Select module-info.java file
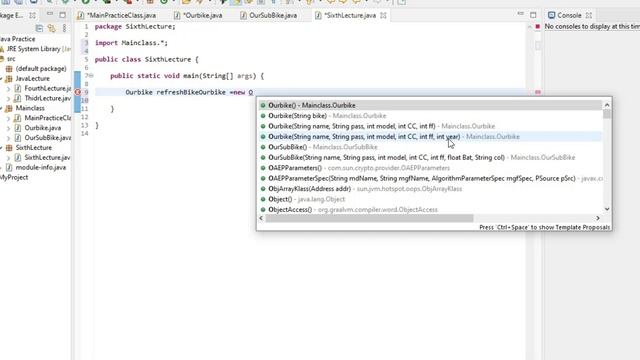 pos(36,167)
